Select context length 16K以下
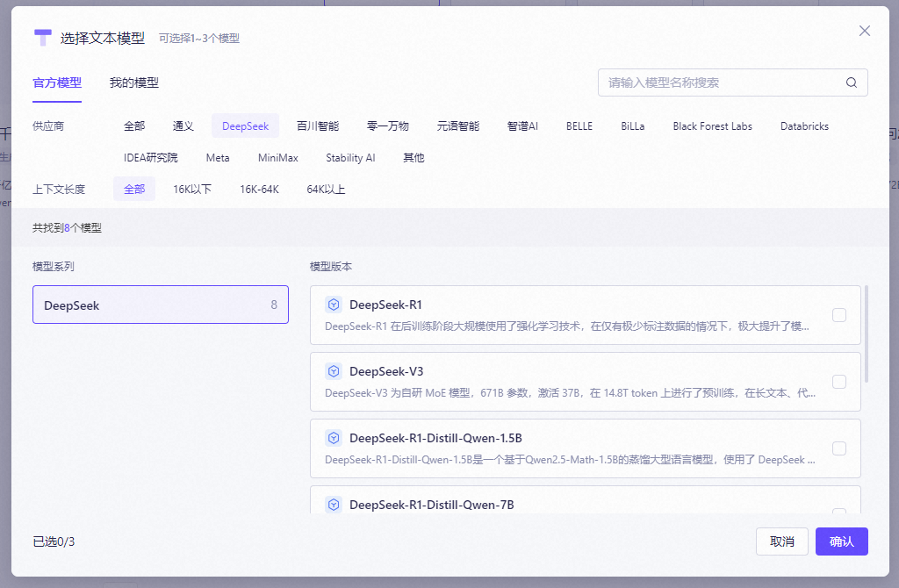The width and height of the screenshot is (899, 588). (x=192, y=189)
